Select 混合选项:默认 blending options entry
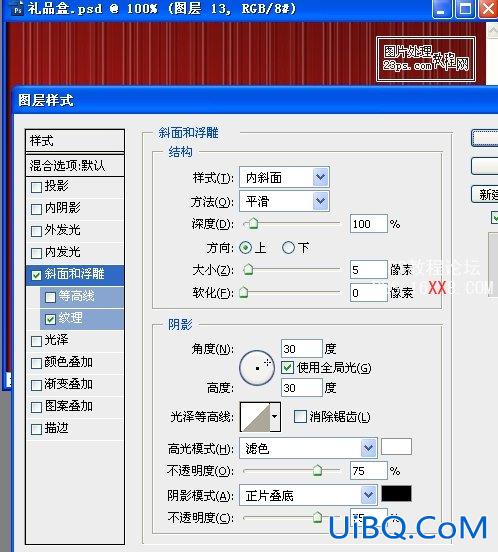The height and width of the screenshot is (552, 498). tap(75, 165)
